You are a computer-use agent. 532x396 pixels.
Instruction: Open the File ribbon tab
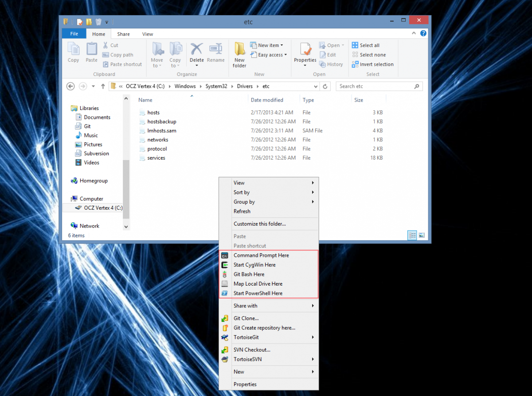[74, 34]
